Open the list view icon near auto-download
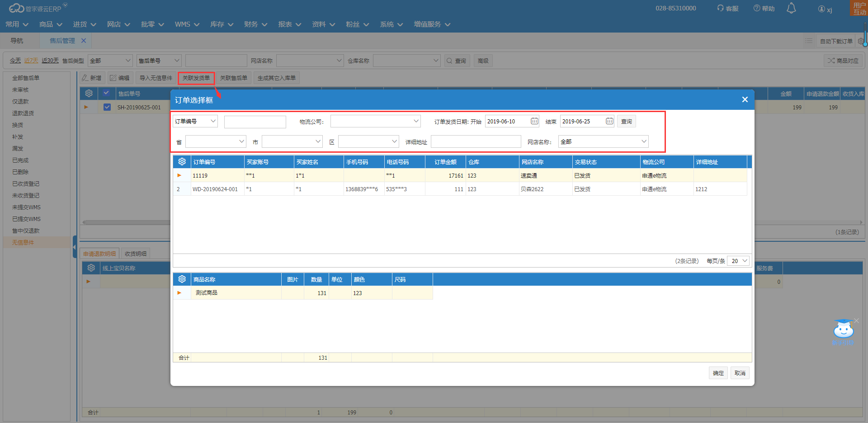The image size is (868, 423). point(809,41)
